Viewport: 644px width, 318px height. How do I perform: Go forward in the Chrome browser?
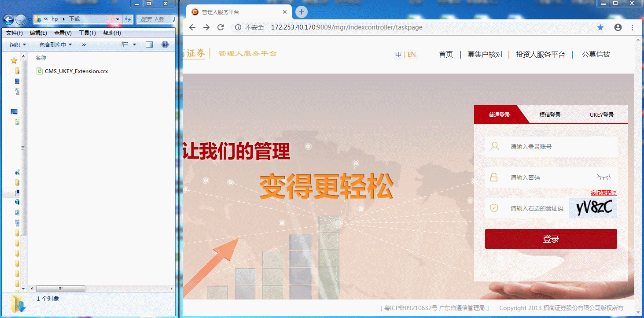coord(206,27)
